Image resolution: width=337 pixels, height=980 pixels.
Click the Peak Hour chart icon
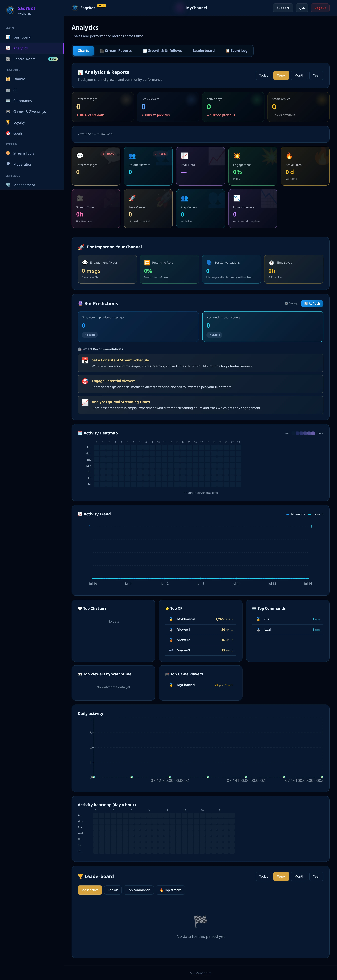coord(185,156)
